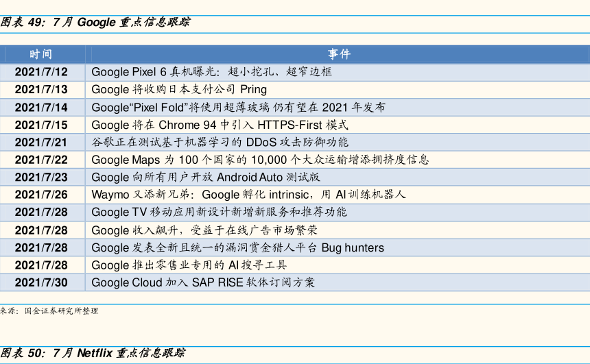Click the 时间 column header
This screenshot has width=590, height=364.
(x=41, y=54)
